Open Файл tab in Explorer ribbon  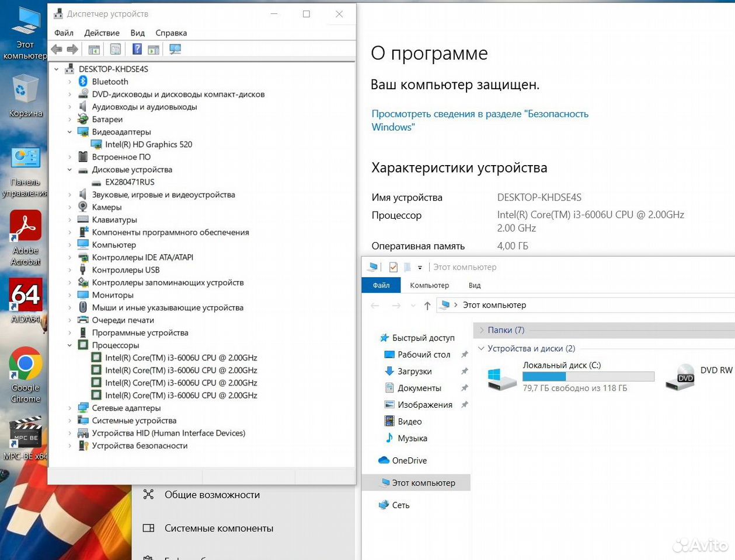click(381, 285)
